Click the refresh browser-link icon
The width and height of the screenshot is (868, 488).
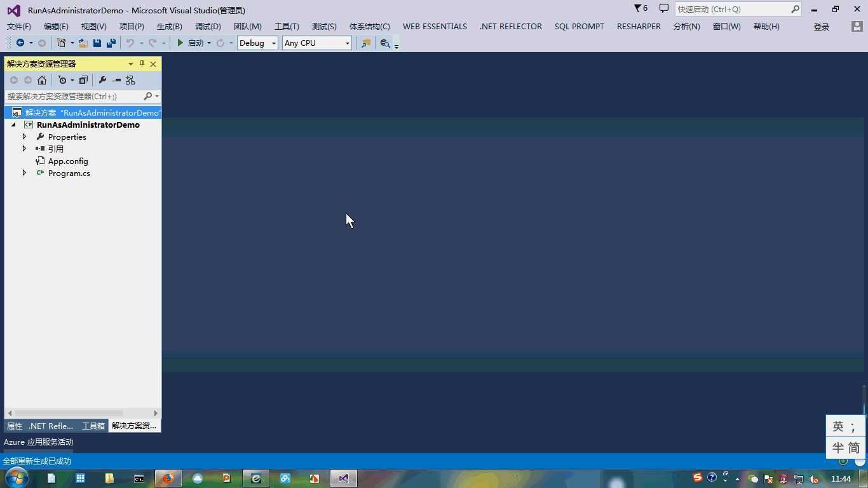pyautogui.click(x=220, y=43)
